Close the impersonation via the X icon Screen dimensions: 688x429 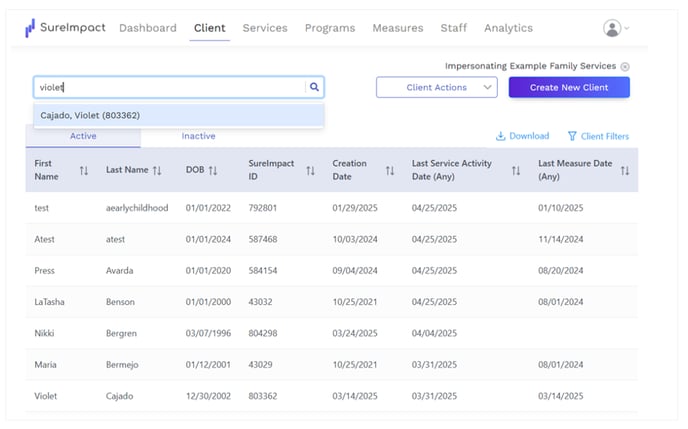pyautogui.click(x=625, y=67)
